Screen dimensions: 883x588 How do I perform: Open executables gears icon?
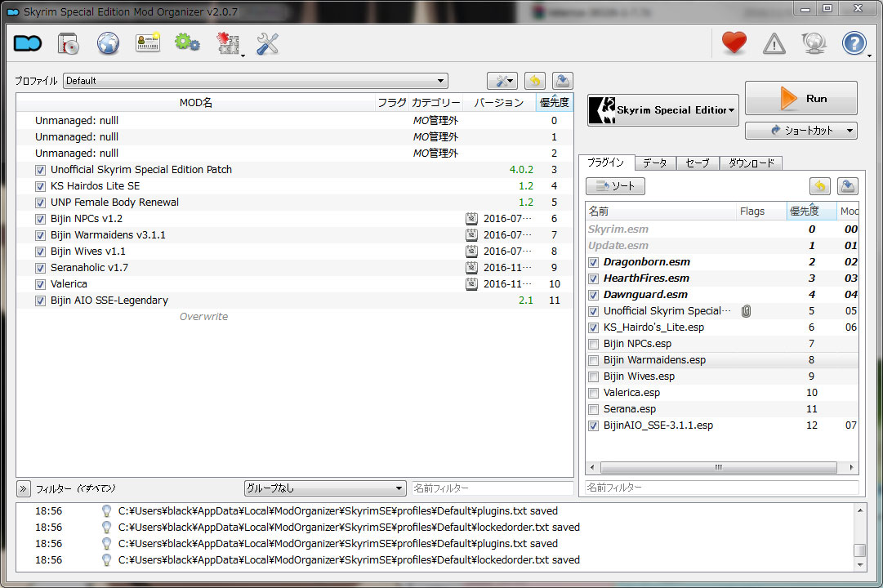click(x=187, y=42)
